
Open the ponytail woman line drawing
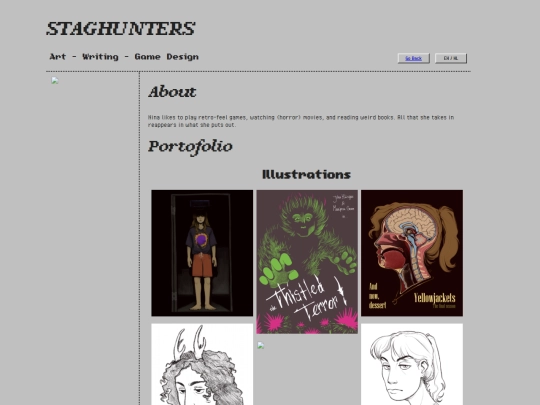tap(412, 364)
